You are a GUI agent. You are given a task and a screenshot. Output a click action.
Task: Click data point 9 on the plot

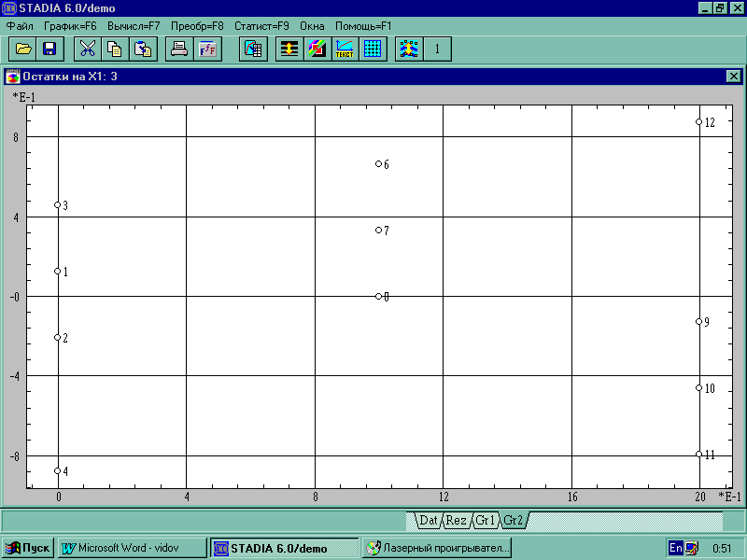[x=698, y=322]
